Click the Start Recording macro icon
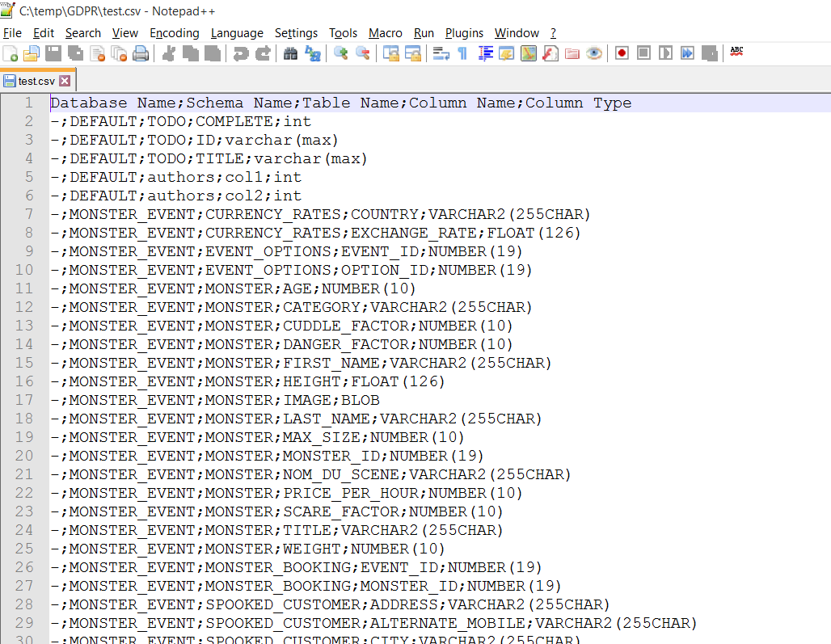Image resolution: width=831 pixels, height=644 pixels. click(622, 53)
